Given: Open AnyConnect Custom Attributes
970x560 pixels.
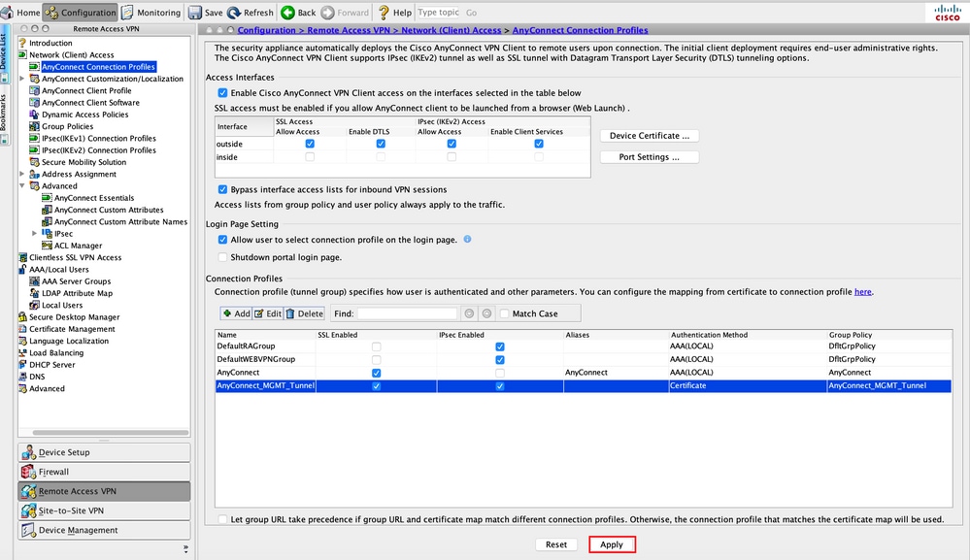Looking at the screenshot, I should pyautogui.click(x=109, y=211).
